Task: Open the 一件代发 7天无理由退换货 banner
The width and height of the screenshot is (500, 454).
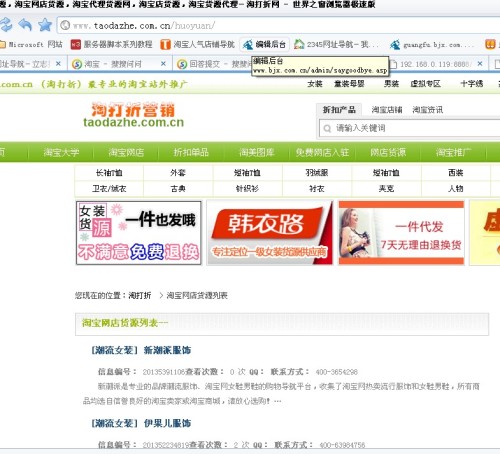Action: tap(401, 233)
